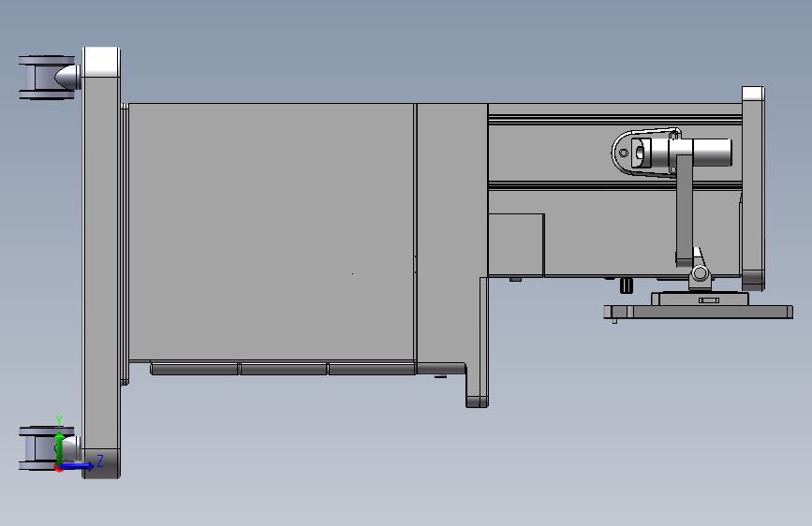Select the top-left roller wheel of the model

click(x=48, y=77)
